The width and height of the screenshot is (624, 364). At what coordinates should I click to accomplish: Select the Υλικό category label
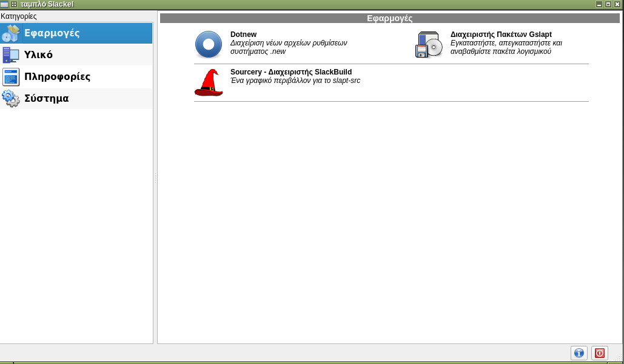pyautogui.click(x=38, y=55)
